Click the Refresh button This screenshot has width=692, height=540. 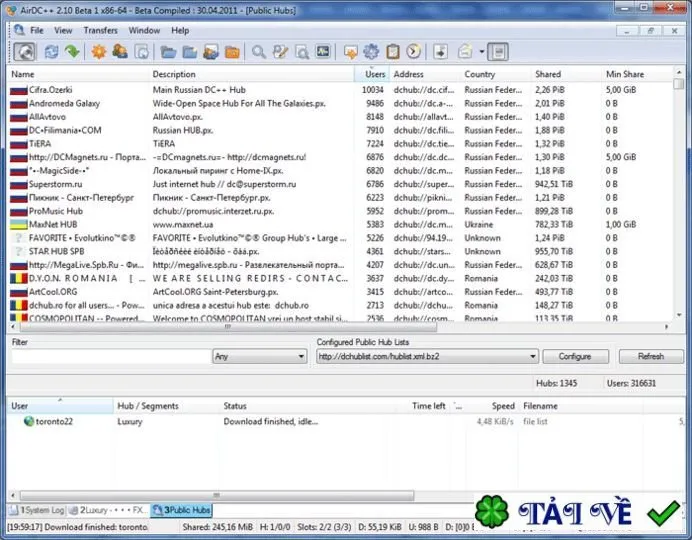tap(651, 356)
